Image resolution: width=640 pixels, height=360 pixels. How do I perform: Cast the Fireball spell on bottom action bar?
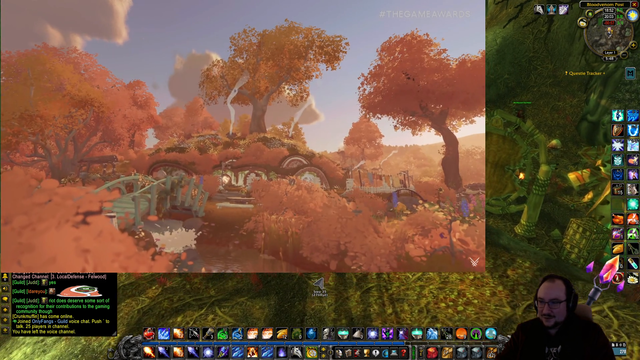149,353
